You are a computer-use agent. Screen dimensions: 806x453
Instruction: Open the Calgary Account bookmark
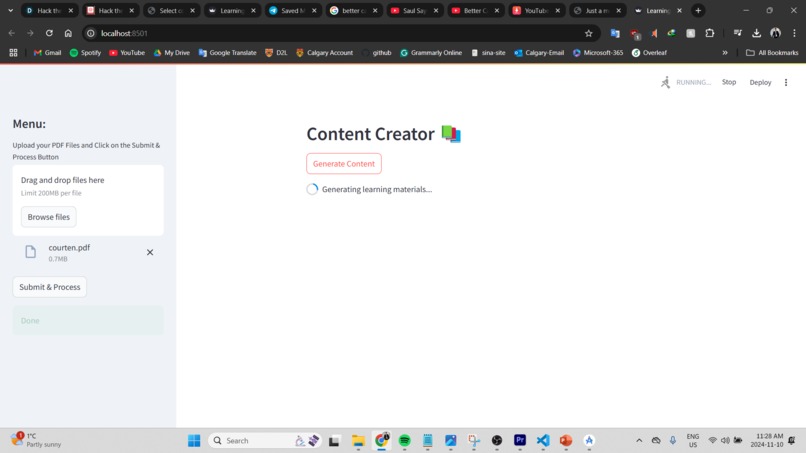pyautogui.click(x=324, y=52)
